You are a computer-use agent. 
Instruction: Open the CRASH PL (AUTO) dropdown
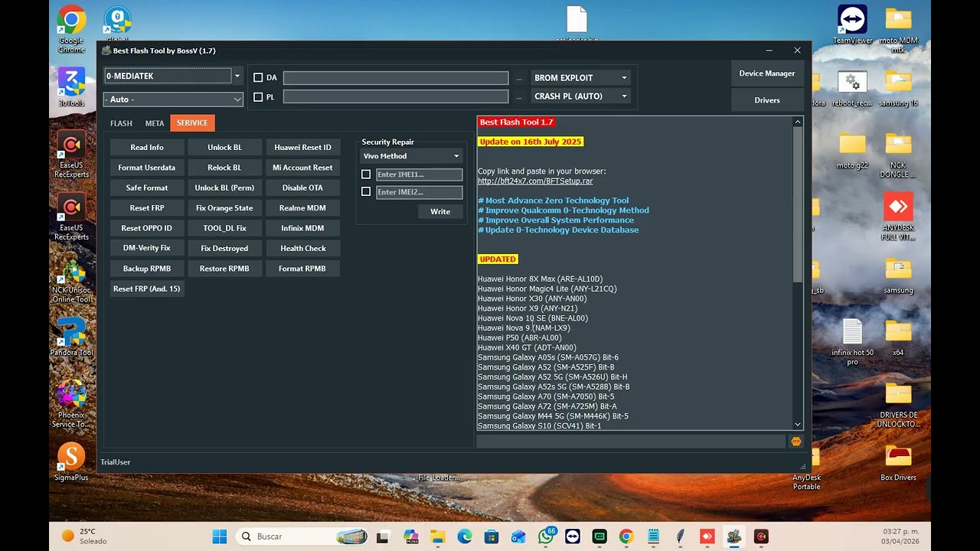(580, 96)
